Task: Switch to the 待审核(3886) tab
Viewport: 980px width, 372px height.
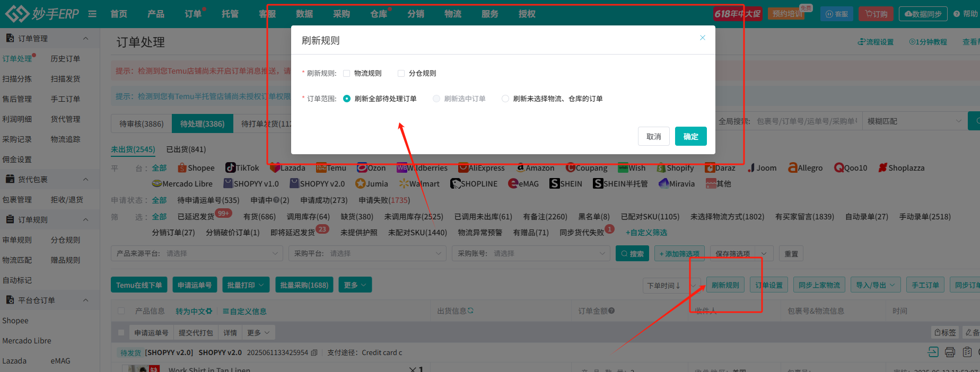Action: tap(142, 123)
